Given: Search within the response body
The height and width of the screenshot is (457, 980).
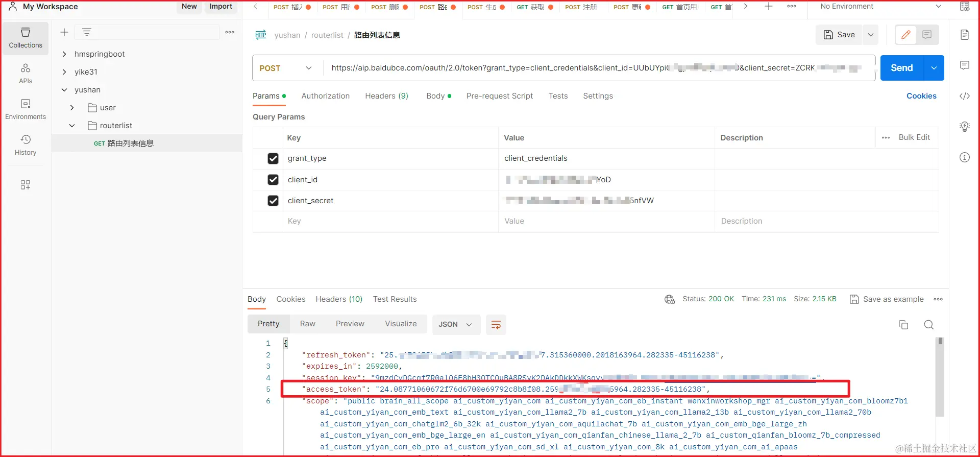Looking at the screenshot, I should (x=929, y=325).
